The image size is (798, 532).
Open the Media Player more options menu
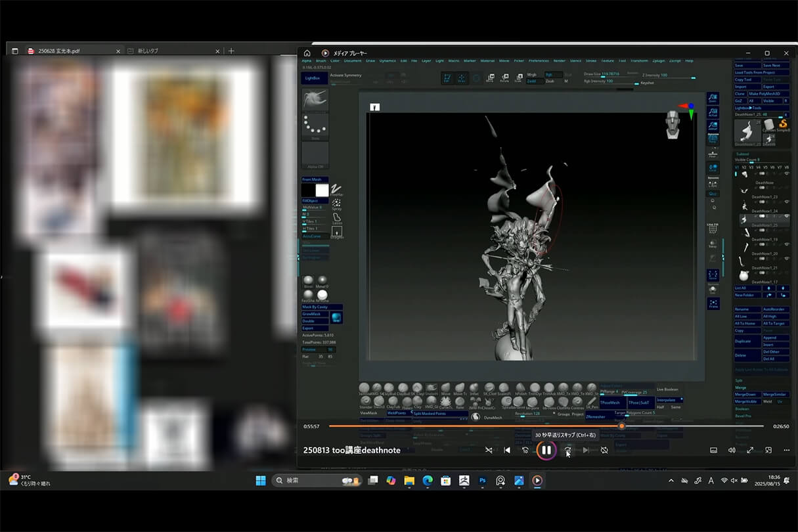tap(787, 450)
